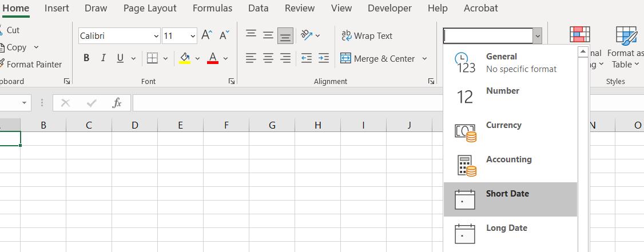Click the Borders icon
This screenshot has height=252, width=644.
(x=152, y=58)
